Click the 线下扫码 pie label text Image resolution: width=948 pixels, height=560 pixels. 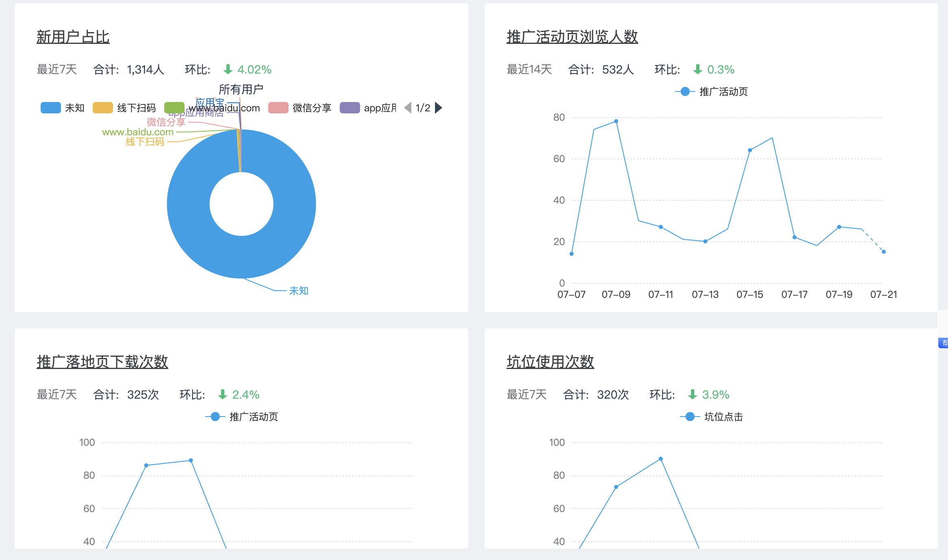[145, 141]
